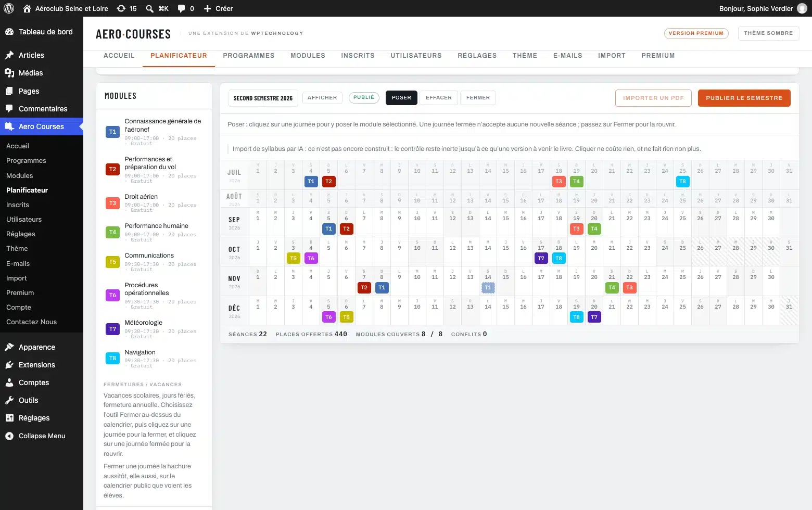812x510 pixels.
Task: Open the Contactez Nous sidebar link
Action: point(31,322)
